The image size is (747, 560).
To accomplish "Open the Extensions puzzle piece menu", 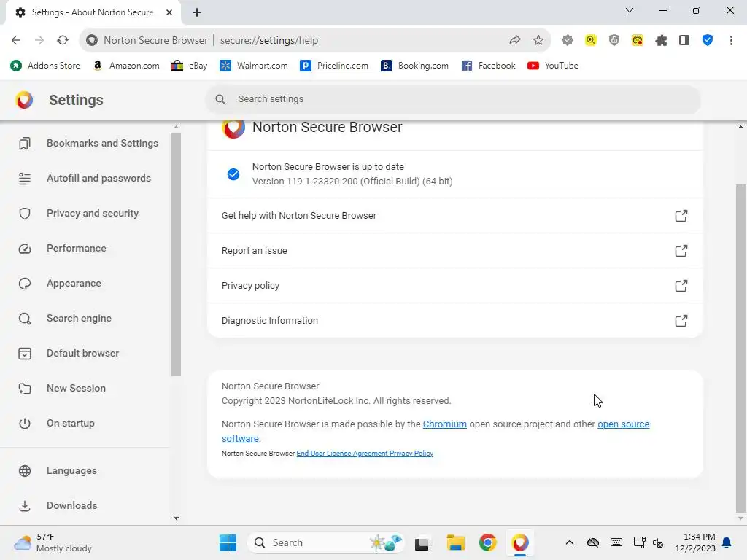I will [x=661, y=41].
